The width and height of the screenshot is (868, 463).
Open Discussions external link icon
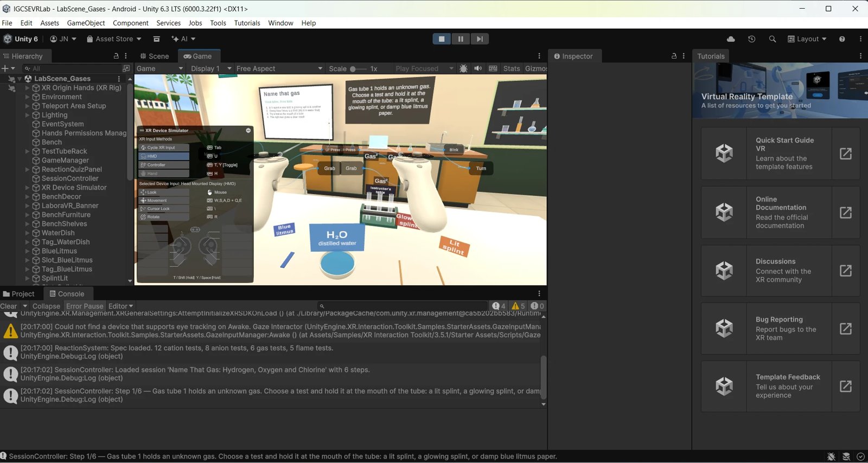point(845,270)
